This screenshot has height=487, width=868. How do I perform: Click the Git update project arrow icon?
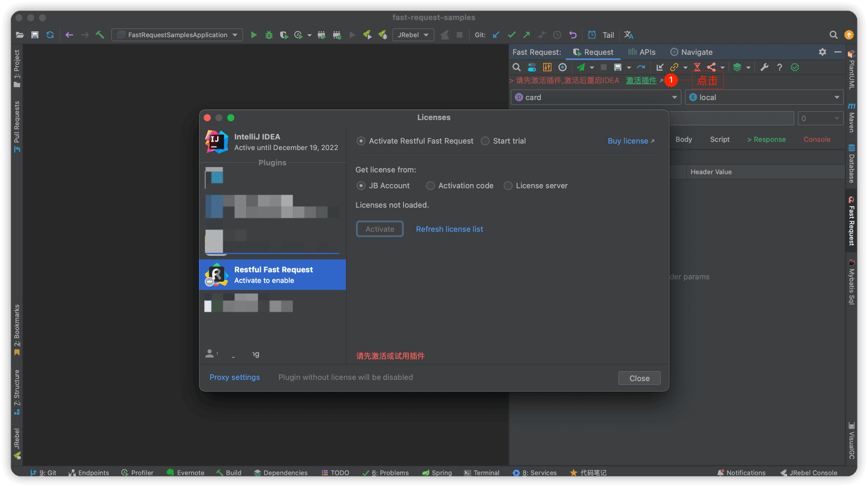point(496,35)
